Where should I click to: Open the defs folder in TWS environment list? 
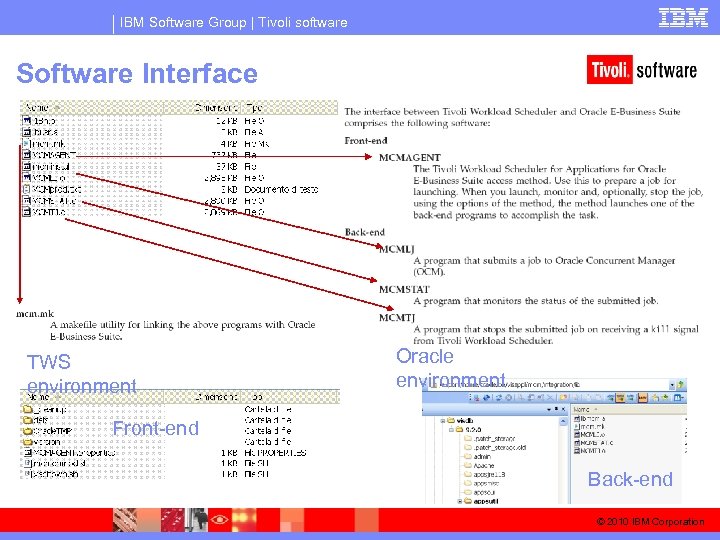[x=36, y=420]
